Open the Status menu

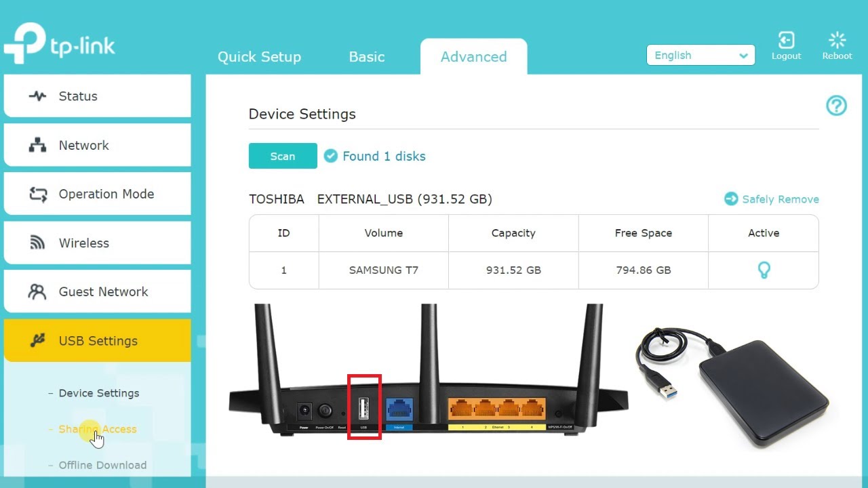coord(97,96)
